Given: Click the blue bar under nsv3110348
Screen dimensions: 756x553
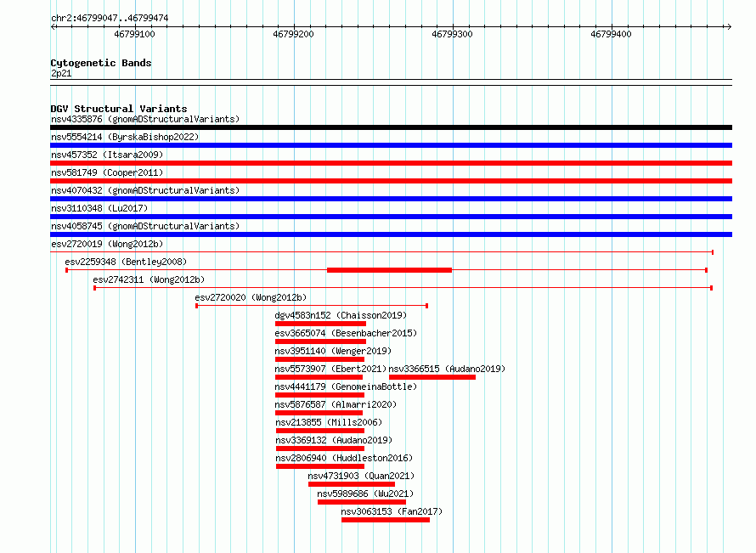Looking at the screenshot, I should 391,217.
